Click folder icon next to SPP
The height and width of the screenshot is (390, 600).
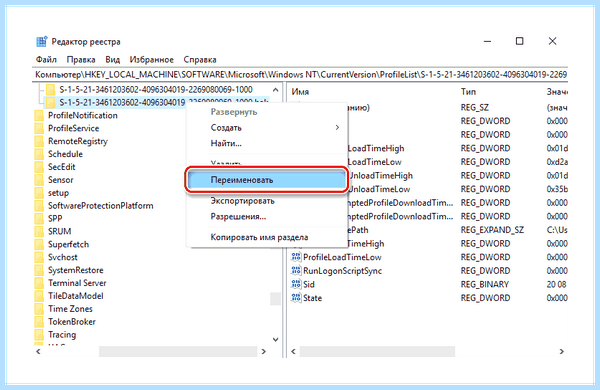[x=39, y=218]
